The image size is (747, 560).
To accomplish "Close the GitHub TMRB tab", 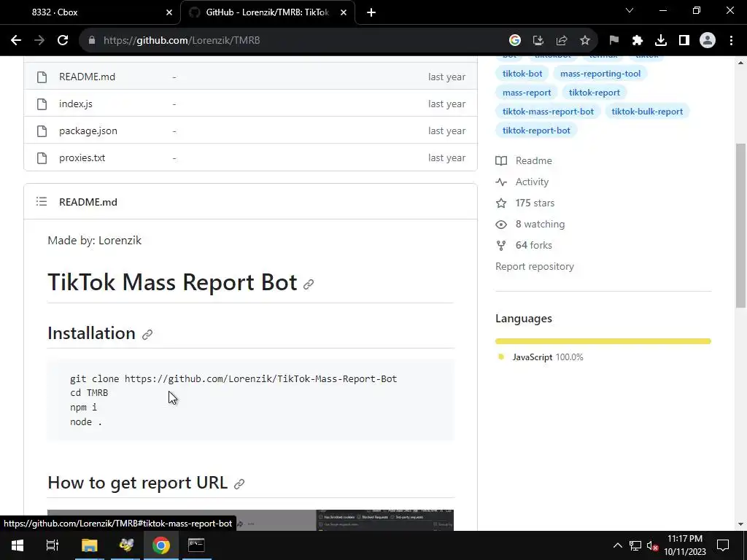I will [343, 13].
